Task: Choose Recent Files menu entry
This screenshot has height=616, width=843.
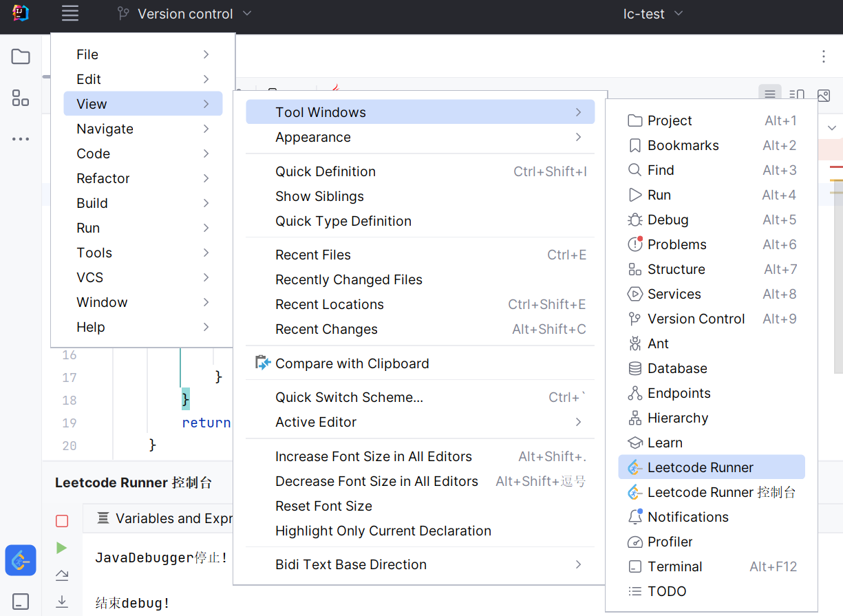Action: tap(313, 255)
